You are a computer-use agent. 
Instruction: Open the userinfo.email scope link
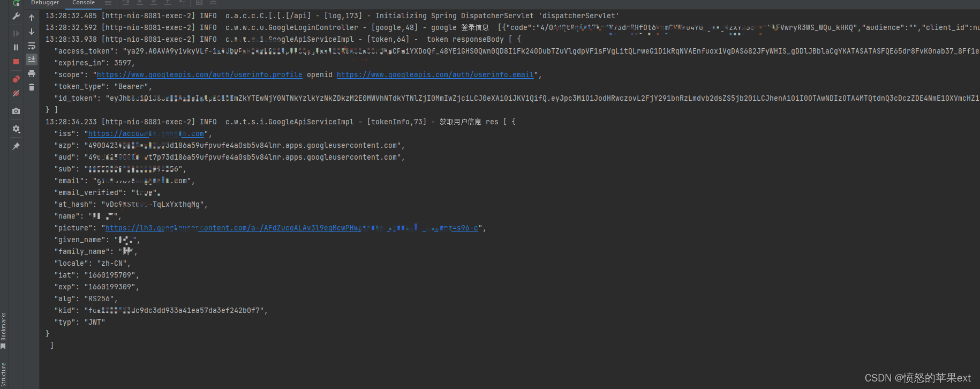pyautogui.click(x=435, y=74)
